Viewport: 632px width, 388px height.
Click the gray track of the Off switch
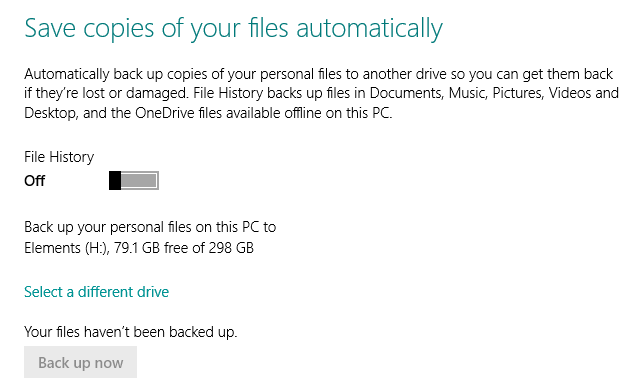click(x=139, y=181)
